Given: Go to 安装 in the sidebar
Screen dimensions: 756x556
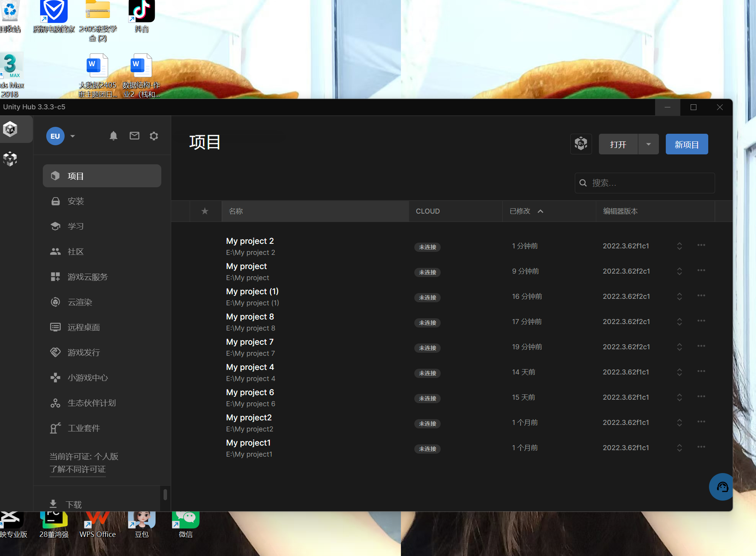Looking at the screenshot, I should [x=76, y=201].
